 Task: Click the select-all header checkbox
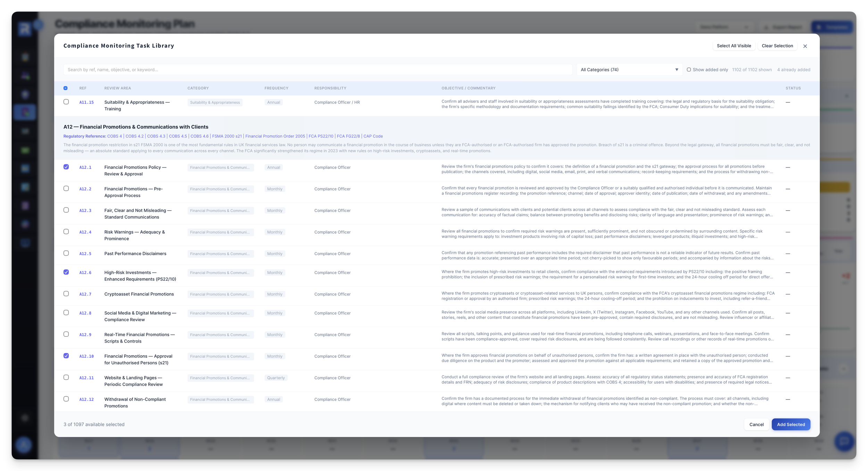[x=66, y=88]
